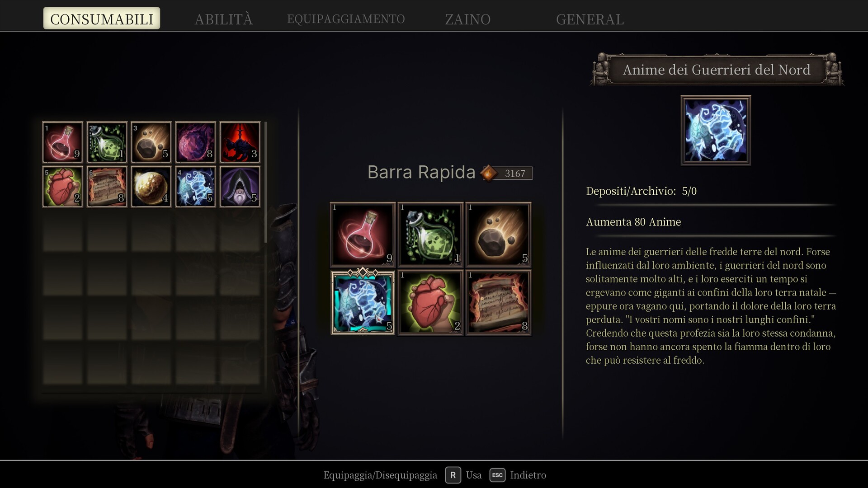The image size is (868, 488).
Task: Pick the purple orb item in inventory
Action: pyautogui.click(x=196, y=142)
